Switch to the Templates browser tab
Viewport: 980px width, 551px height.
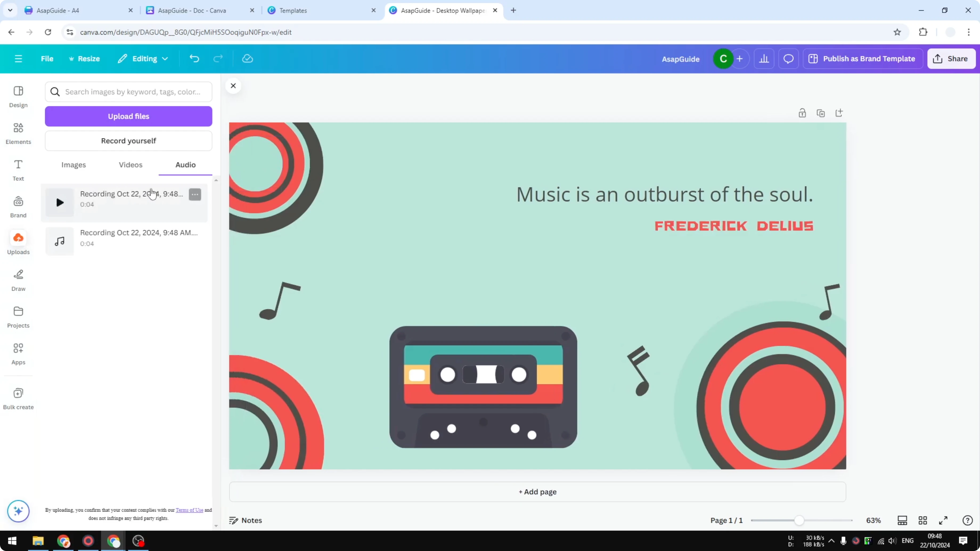click(301, 10)
